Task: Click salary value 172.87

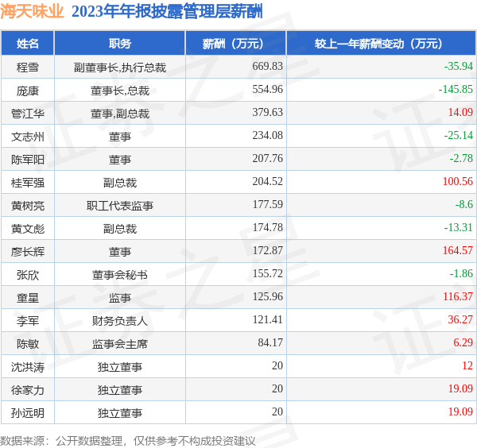Action: [x=267, y=250]
